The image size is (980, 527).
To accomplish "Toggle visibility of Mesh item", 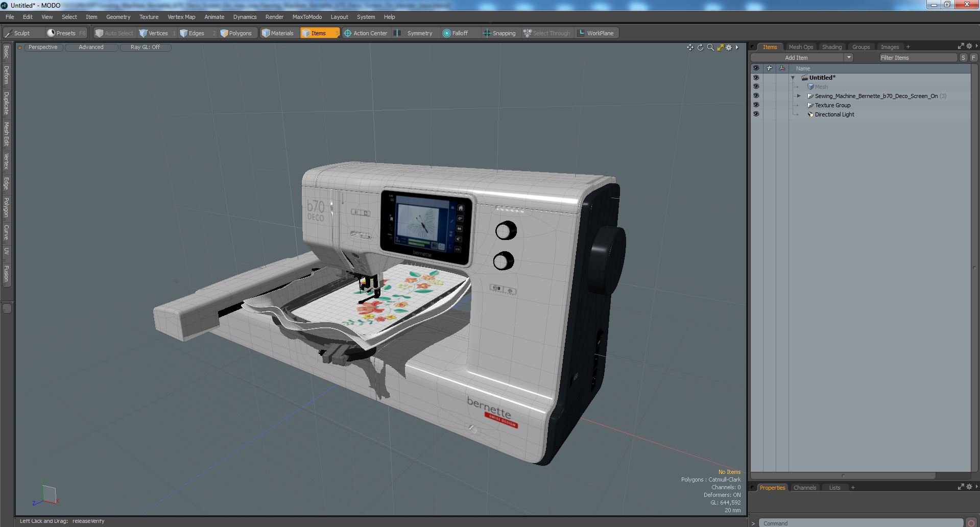I will click(756, 87).
